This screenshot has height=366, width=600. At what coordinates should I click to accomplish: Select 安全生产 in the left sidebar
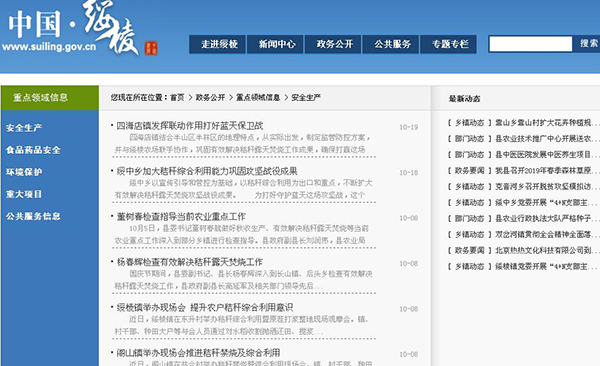(24, 127)
